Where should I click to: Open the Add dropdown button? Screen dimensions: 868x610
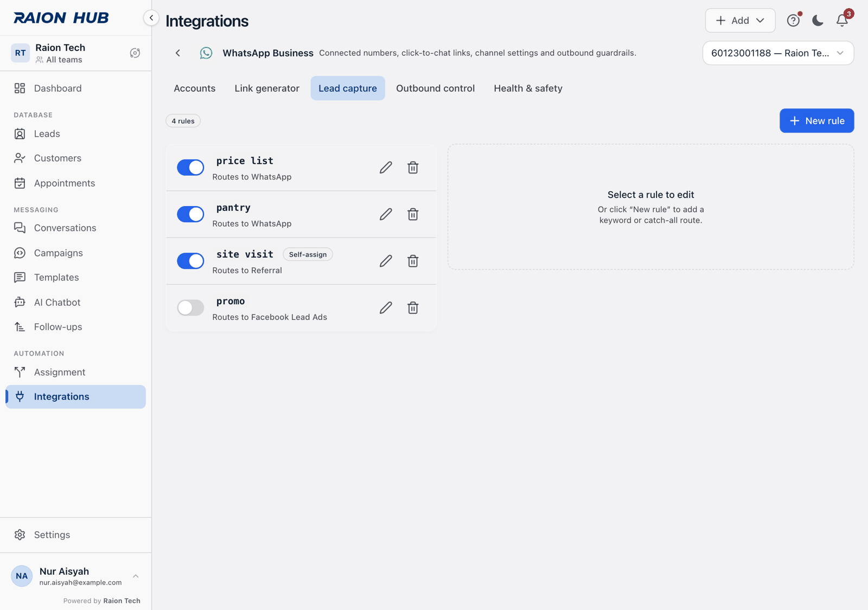[740, 21]
